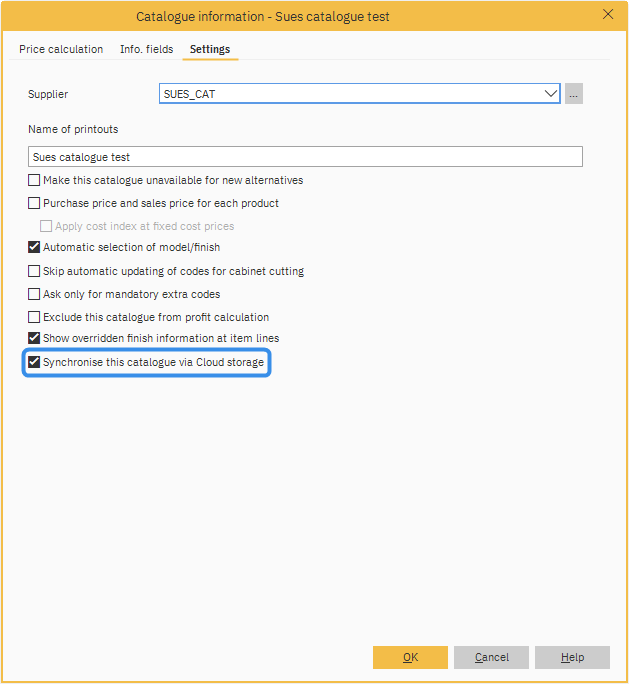Click the SUES_CAT supplier combo box
The width and height of the screenshot is (629, 684).
[350, 94]
